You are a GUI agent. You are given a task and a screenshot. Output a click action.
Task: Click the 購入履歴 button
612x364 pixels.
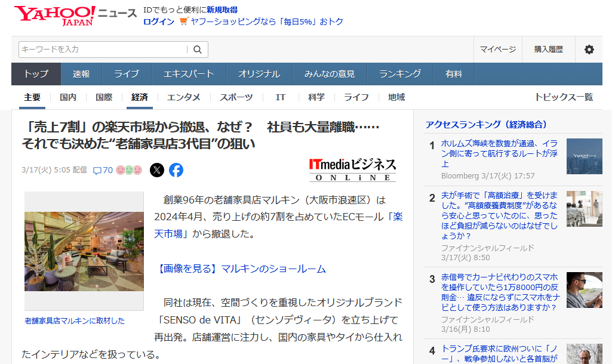point(548,50)
